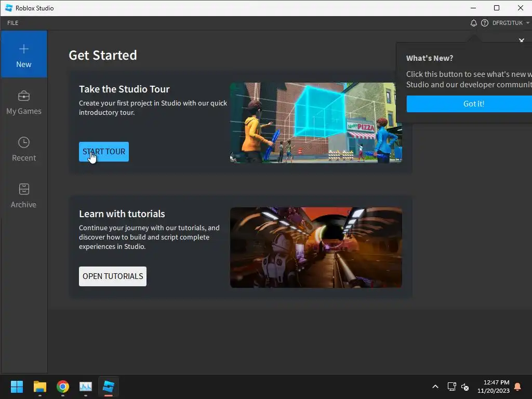
Task: Click the orange notification bell in tray
Action: tap(518, 387)
